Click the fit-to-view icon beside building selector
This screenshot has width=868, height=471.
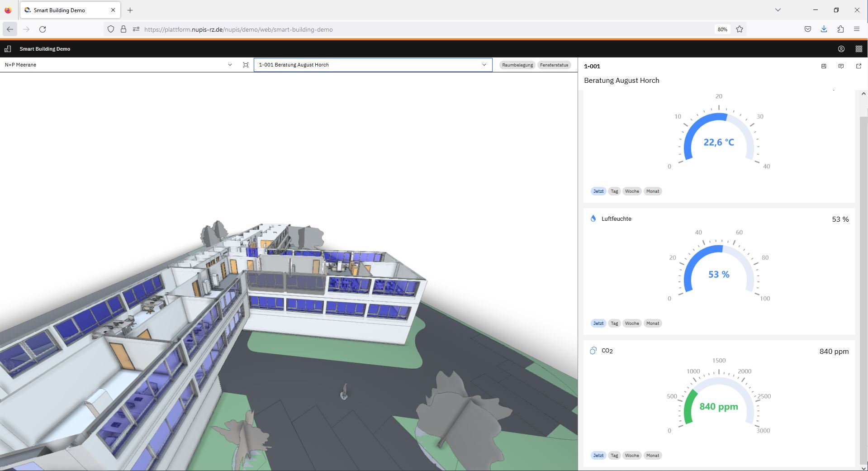(246, 65)
